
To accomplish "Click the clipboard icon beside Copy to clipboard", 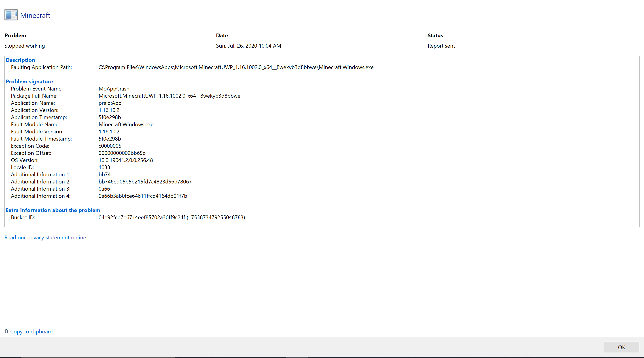I will point(6,331).
